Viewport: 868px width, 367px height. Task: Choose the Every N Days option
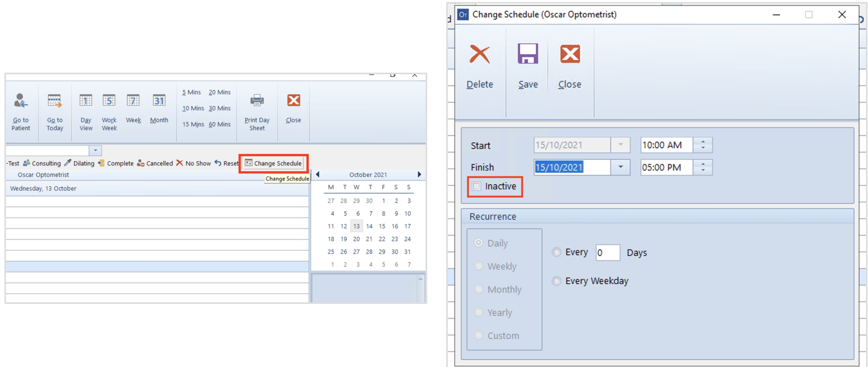point(556,252)
